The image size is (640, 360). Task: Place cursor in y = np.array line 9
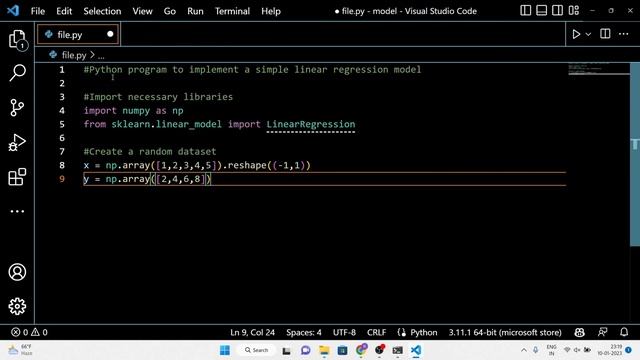pos(147,179)
